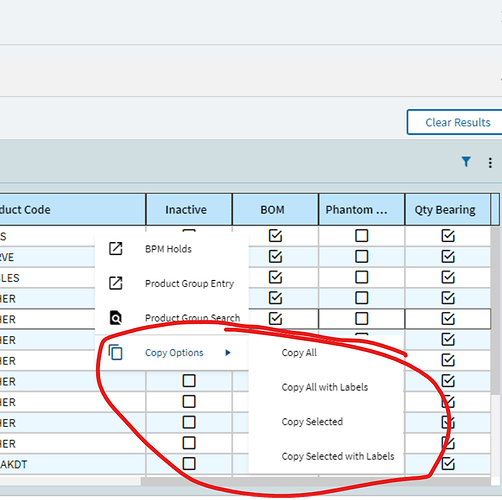
Task: Click the Product Group Search magnifier icon
Action: [116, 318]
